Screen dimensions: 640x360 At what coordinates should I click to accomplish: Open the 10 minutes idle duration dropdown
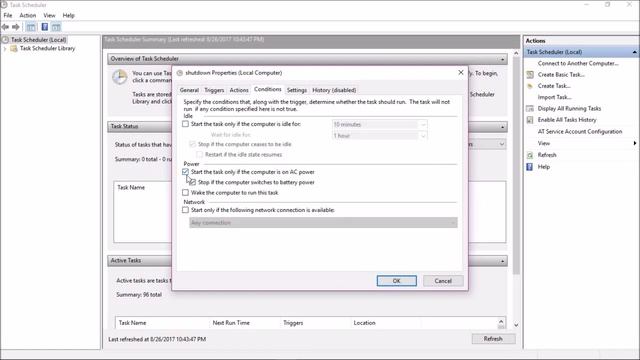click(x=380, y=124)
